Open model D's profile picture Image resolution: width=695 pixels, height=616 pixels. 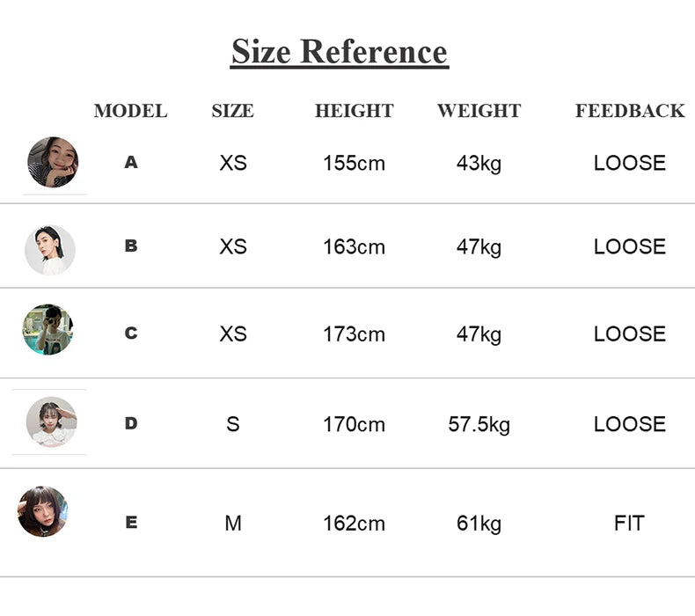(x=51, y=422)
